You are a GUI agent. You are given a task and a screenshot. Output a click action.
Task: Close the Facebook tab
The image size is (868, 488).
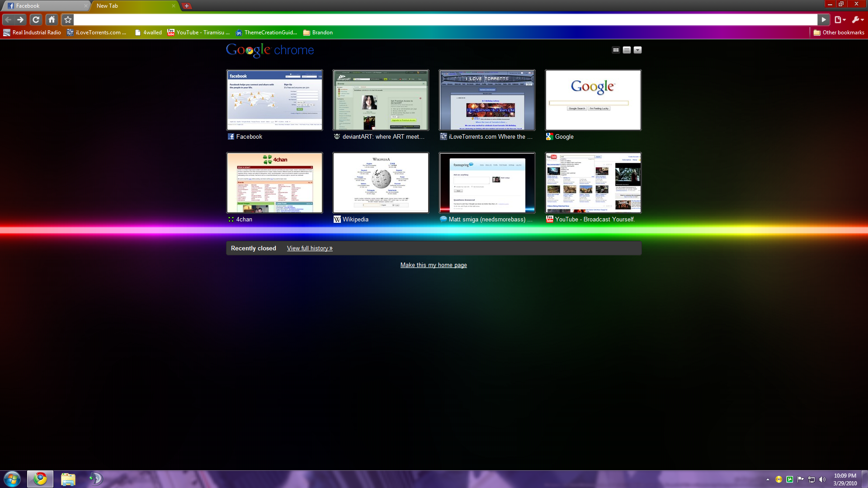pos(86,6)
